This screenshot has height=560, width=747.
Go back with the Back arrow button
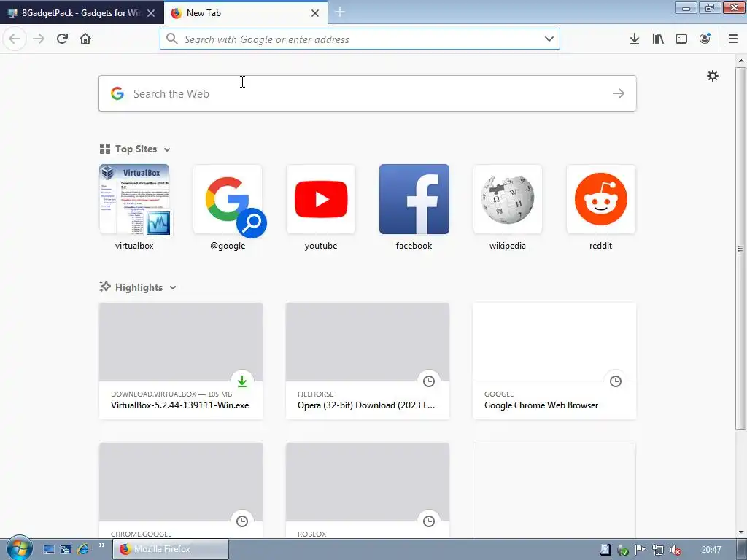15,39
